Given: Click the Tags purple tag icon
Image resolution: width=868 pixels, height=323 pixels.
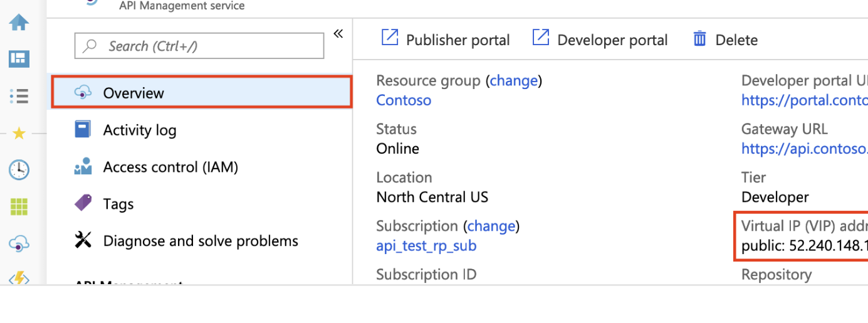Looking at the screenshot, I should tap(83, 203).
